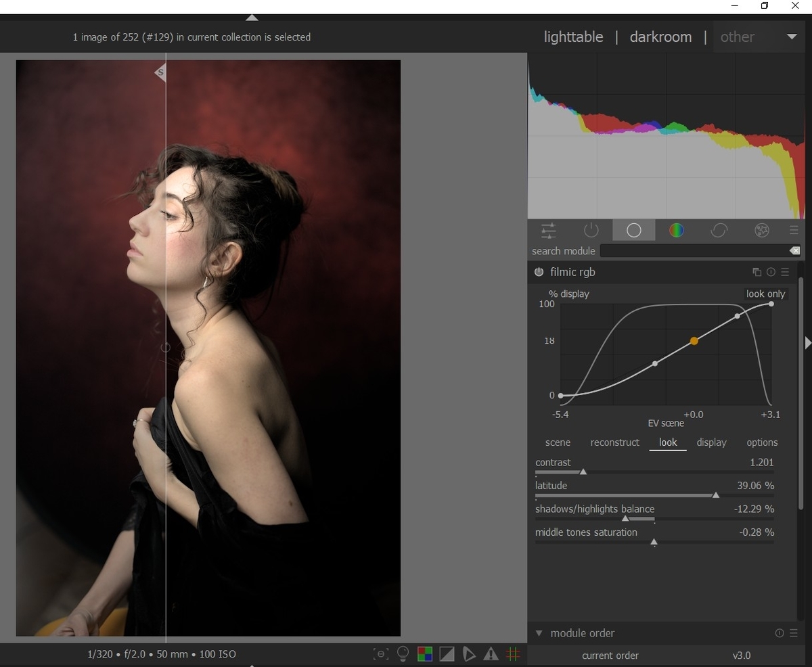Open the display tab
812x667 pixels.
[711, 442]
